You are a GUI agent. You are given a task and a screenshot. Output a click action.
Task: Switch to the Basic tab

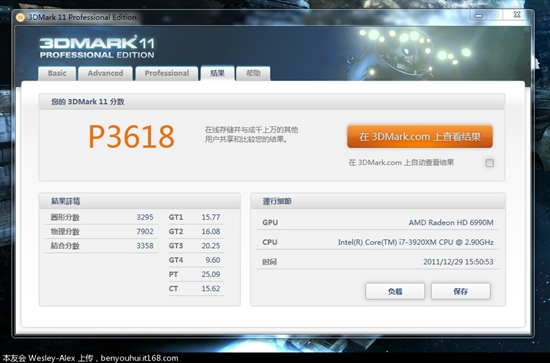pos(57,73)
